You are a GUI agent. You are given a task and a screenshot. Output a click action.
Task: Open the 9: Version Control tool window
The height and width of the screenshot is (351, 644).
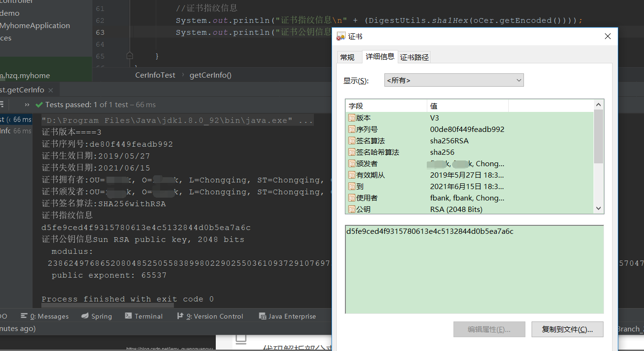coord(210,316)
